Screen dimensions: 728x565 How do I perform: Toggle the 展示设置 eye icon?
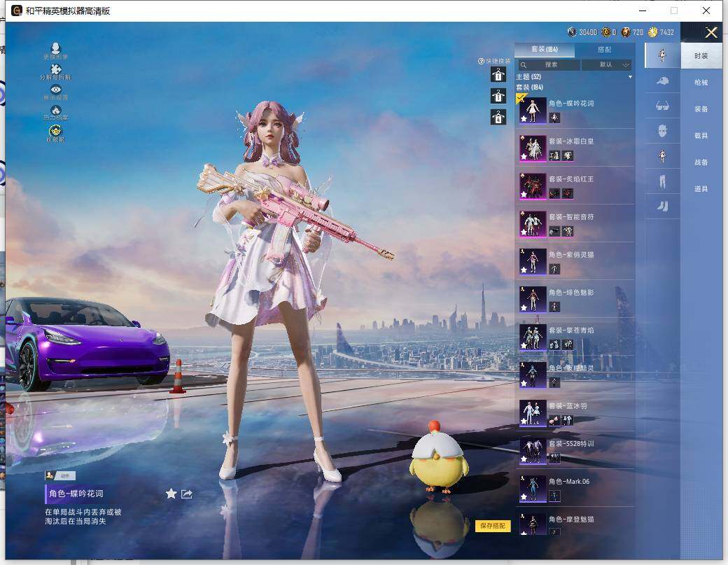coord(55,90)
